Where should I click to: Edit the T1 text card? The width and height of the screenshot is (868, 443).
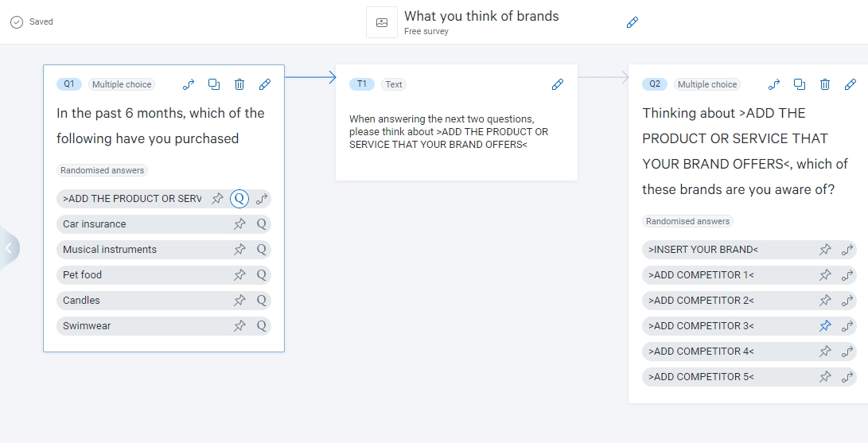(558, 84)
